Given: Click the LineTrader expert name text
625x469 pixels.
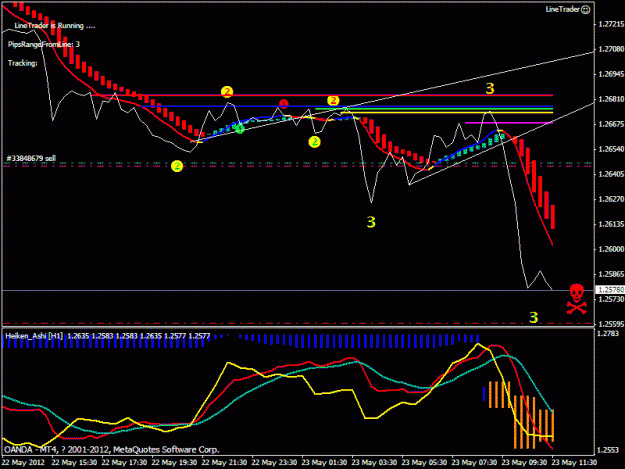Looking at the screenshot, I should click(562, 9).
